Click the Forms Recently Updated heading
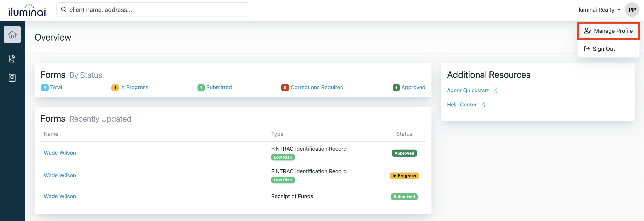 (86, 119)
